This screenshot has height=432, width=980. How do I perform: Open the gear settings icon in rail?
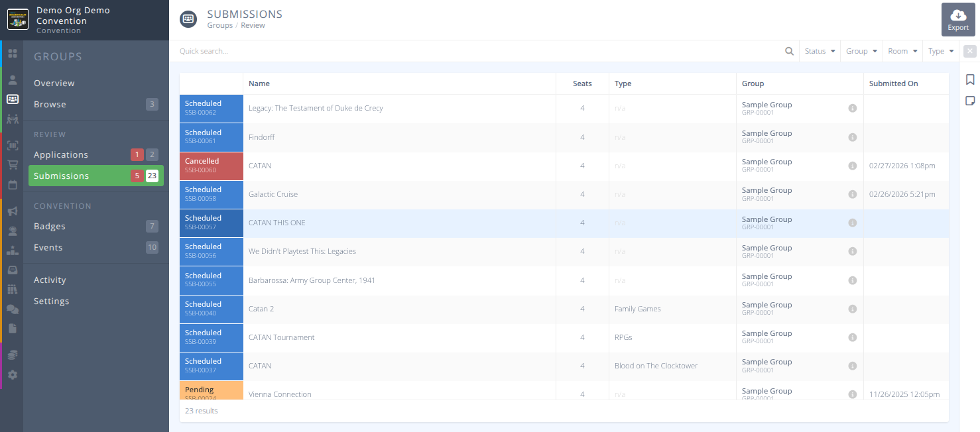[13, 374]
